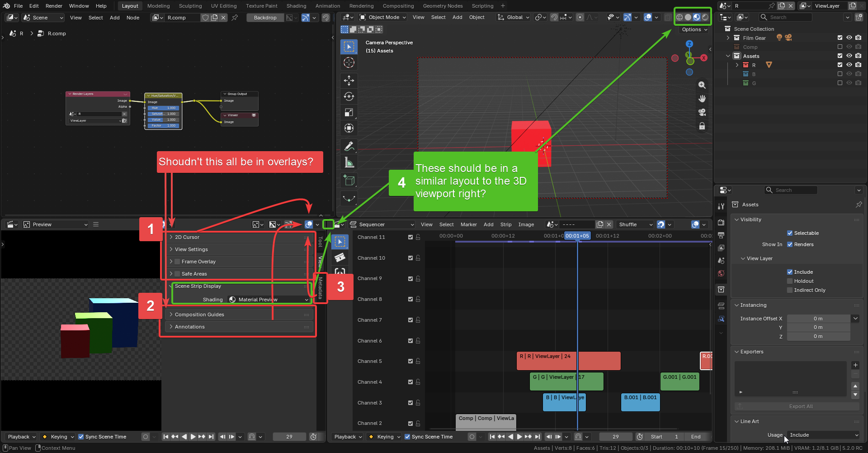The image size is (868, 453).
Task: Select the R ViewLayer strip on Channel 5
Action: [x=569, y=361]
